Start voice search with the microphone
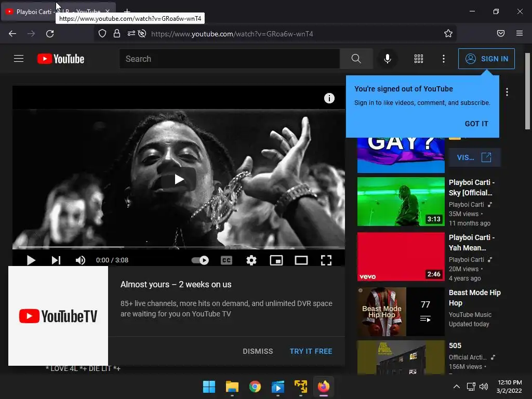 click(387, 59)
